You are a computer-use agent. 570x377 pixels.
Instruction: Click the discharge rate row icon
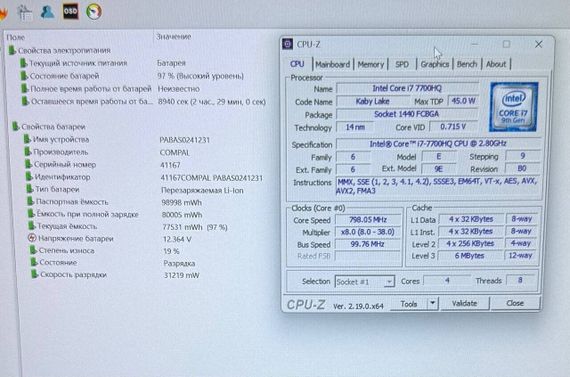(x=35, y=274)
